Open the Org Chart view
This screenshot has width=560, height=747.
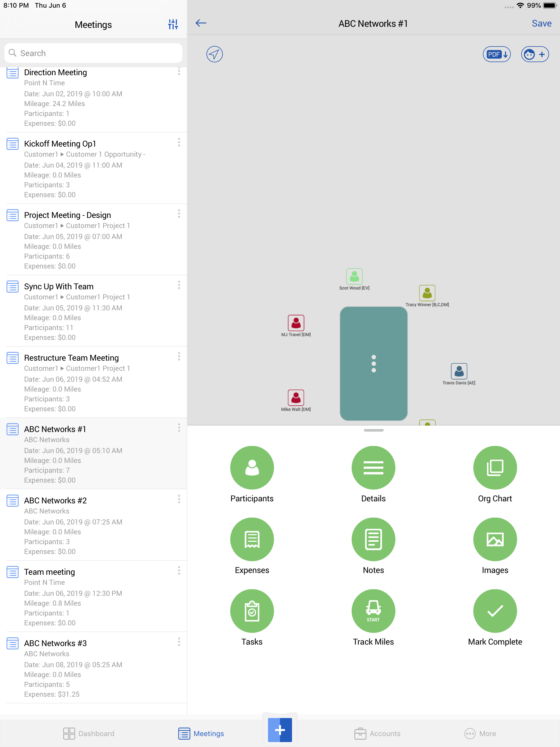tap(494, 468)
